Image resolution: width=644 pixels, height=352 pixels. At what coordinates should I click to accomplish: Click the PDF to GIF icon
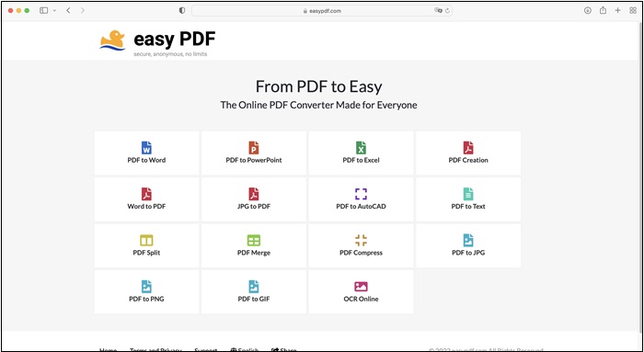point(253,287)
